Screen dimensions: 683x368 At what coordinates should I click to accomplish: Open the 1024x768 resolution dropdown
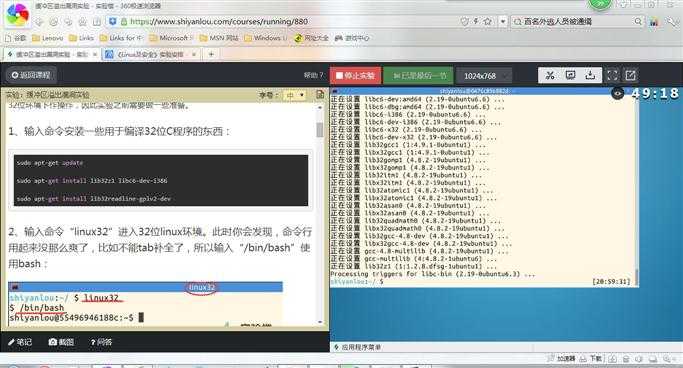484,76
